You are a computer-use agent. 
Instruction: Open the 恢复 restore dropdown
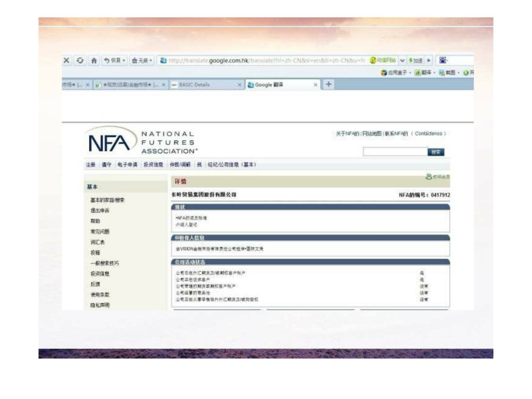114,60
